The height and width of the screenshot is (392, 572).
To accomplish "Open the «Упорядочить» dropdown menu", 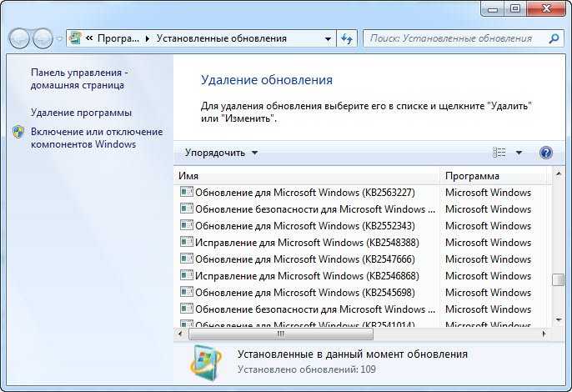I will (x=221, y=153).
